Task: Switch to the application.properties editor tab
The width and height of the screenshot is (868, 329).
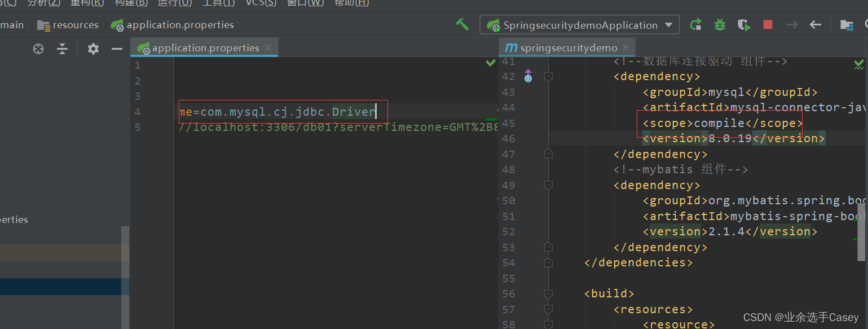Action: (205, 47)
